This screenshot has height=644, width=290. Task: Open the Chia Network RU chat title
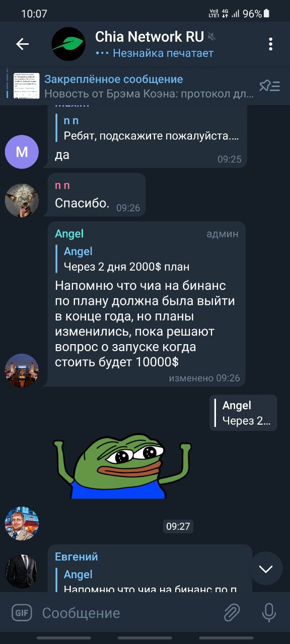coord(150,37)
